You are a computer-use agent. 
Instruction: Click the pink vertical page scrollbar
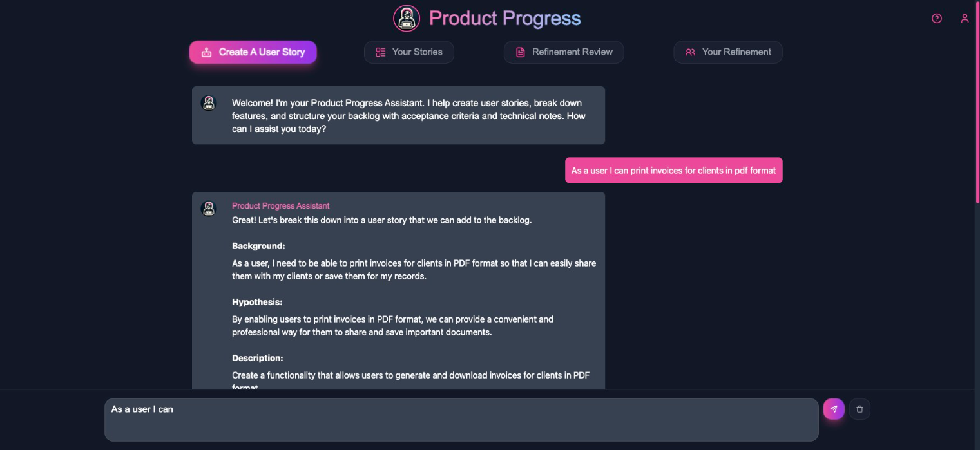click(x=977, y=103)
